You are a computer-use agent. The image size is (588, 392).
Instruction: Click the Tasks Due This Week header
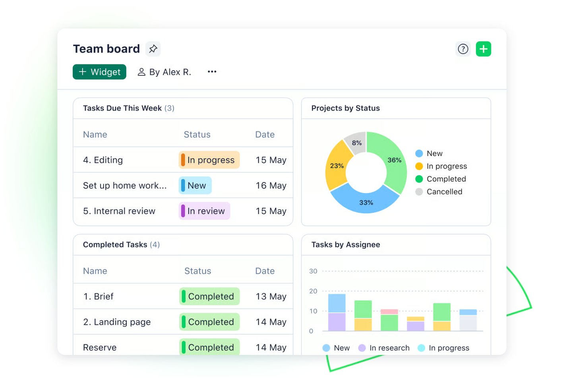coord(129,108)
